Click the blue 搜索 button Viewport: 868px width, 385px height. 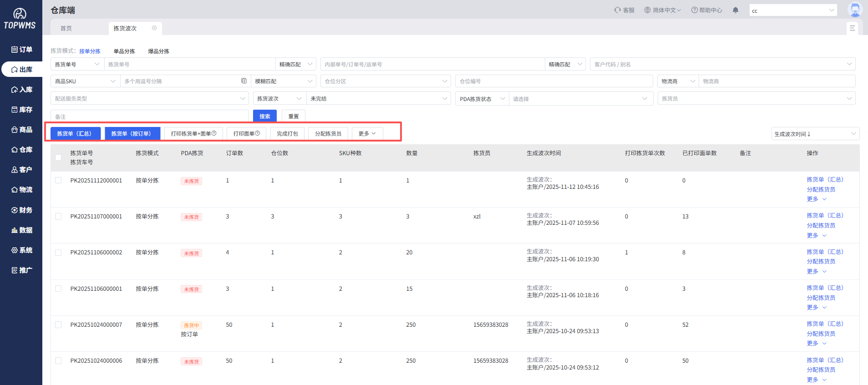click(264, 116)
